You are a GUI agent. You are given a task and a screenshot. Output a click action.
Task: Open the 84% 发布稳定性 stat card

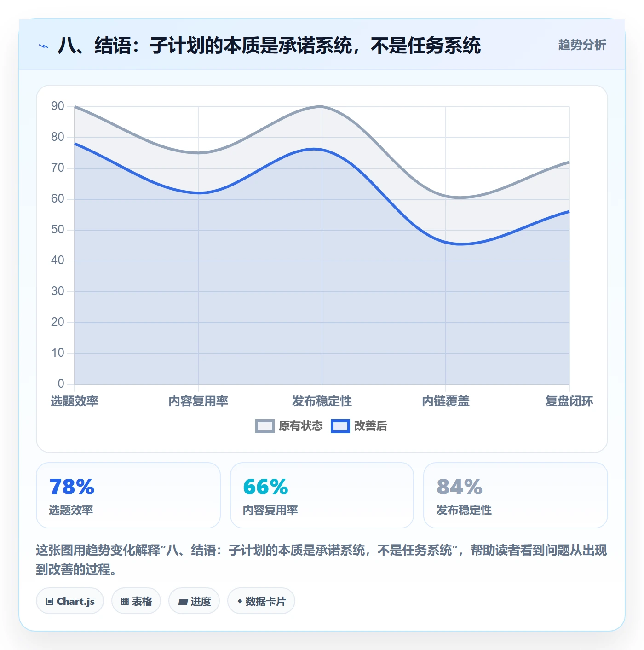[516, 495]
